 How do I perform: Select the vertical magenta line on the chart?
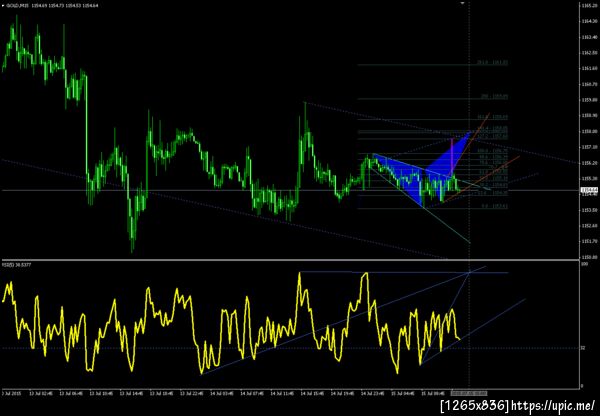point(452,156)
